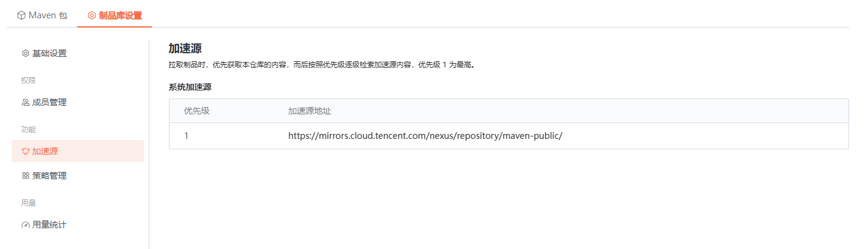The image size is (868, 249).
Task: Click the 加速源地址 column header
Action: click(x=310, y=111)
